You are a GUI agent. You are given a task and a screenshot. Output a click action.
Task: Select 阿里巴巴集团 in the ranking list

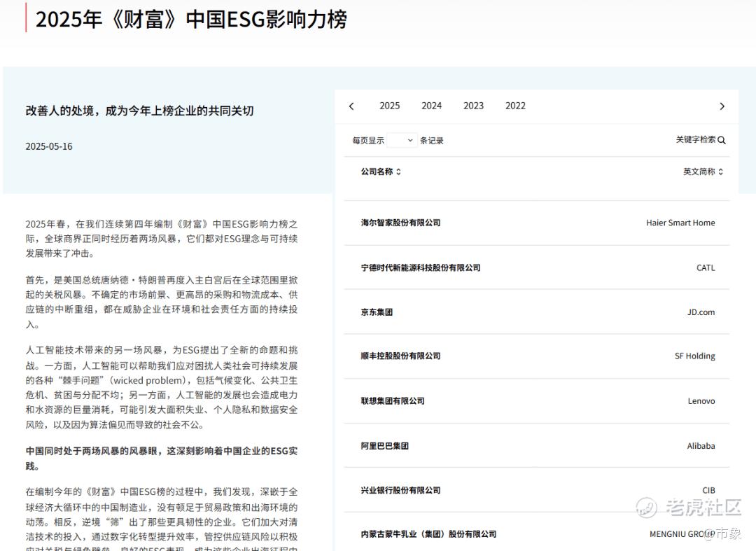(385, 446)
